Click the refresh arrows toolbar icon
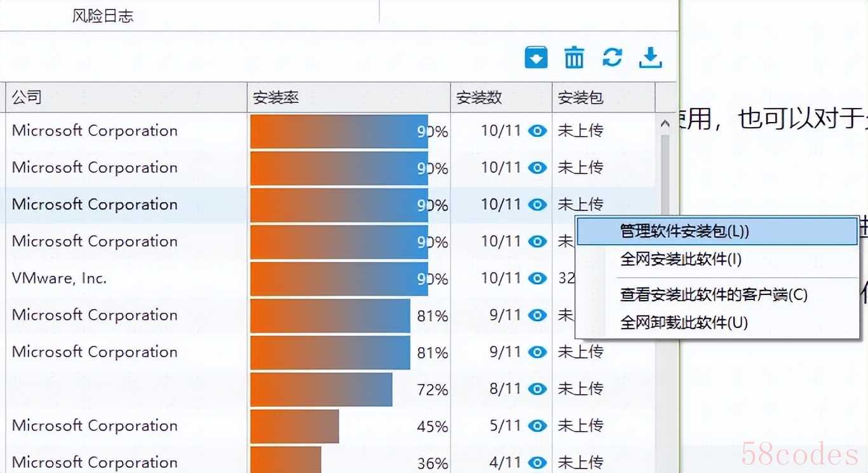 pyautogui.click(x=612, y=57)
